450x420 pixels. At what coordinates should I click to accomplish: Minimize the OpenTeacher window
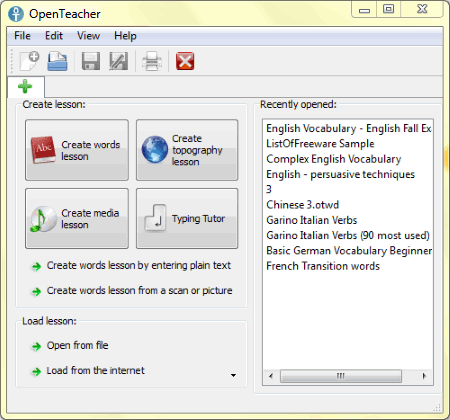pyautogui.click(x=364, y=9)
